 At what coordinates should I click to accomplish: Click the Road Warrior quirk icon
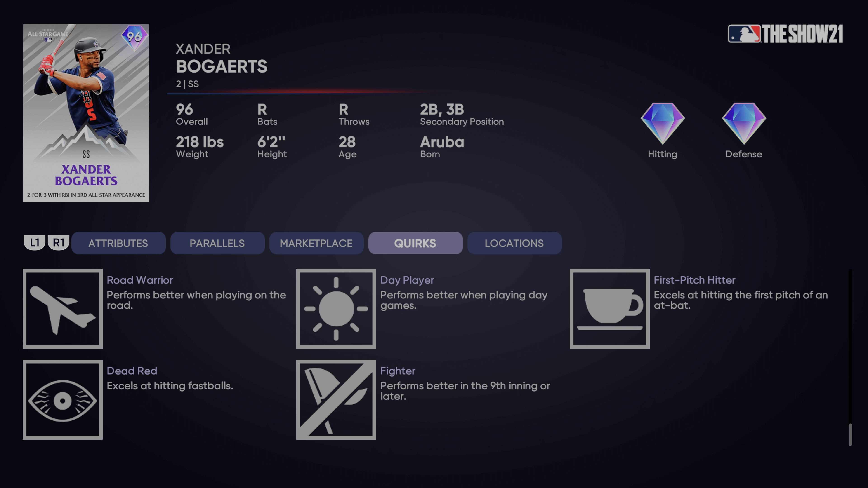pyautogui.click(x=63, y=309)
